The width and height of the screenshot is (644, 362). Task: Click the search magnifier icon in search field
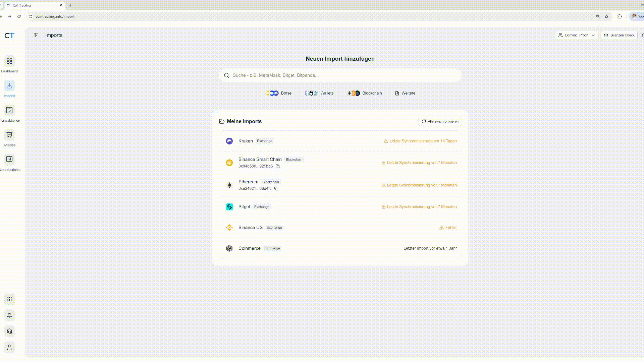[x=226, y=75]
